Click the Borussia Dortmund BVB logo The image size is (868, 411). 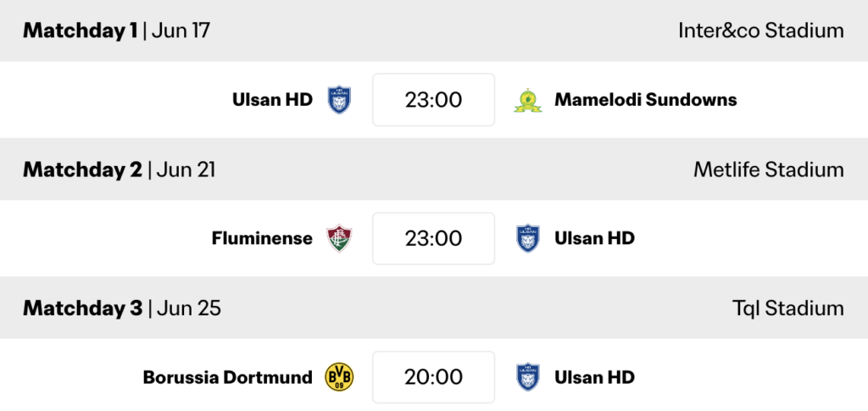pyautogui.click(x=339, y=377)
